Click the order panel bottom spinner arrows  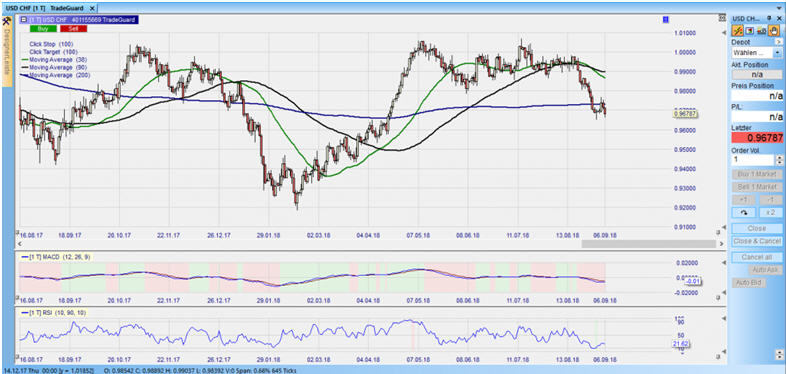click(x=778, y=355)
